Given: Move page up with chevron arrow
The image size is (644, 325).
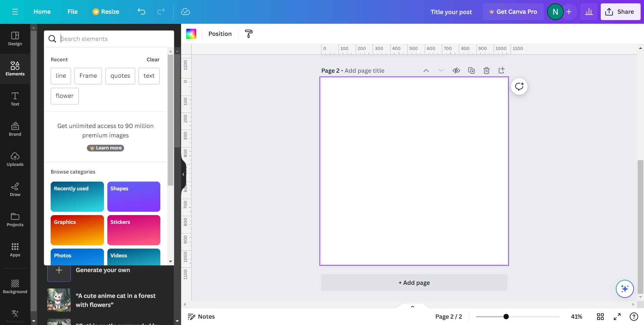Looking at the screenshot, I should click(426, 70).
